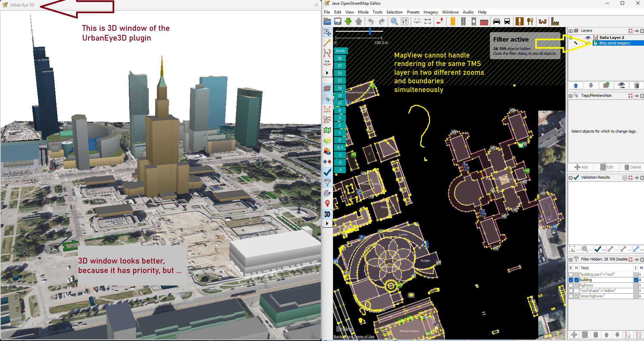This screenshot has height=341, width=644.
Task: Uncheck the enabled box for building filter
Action: pyautogui.click(x=571, y=280)
